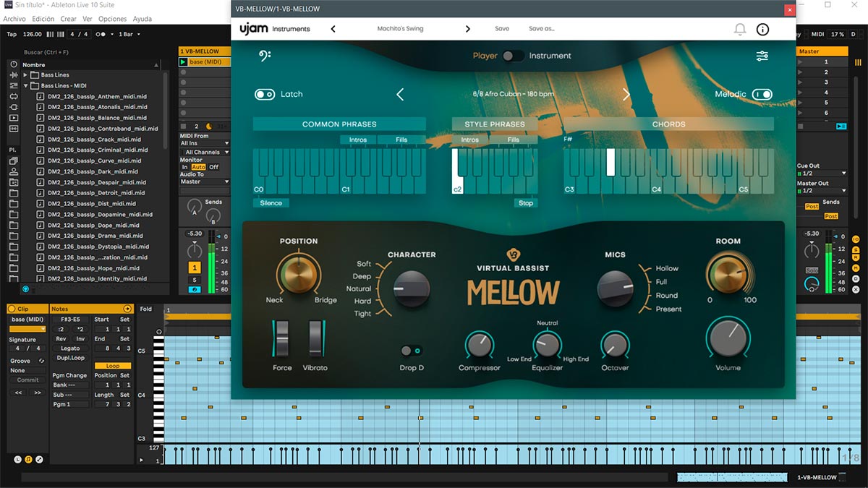Click the Volume knob in the plugin

pos(728,338)
